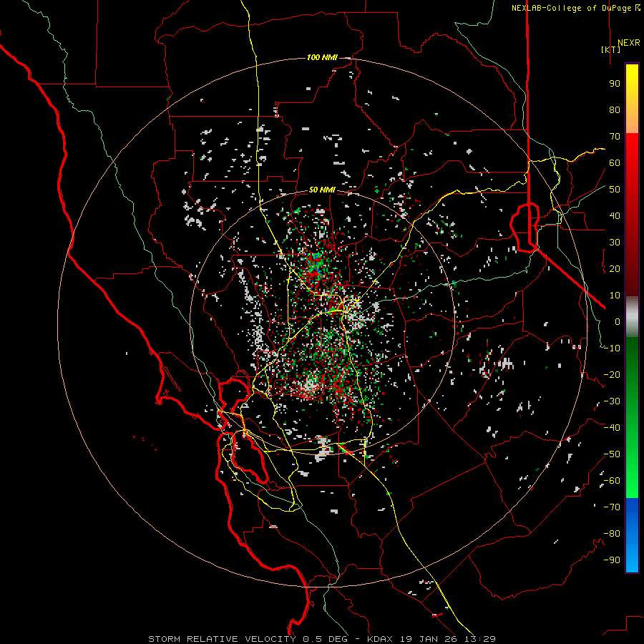Click the -40 value on the velocity scale

612,428
